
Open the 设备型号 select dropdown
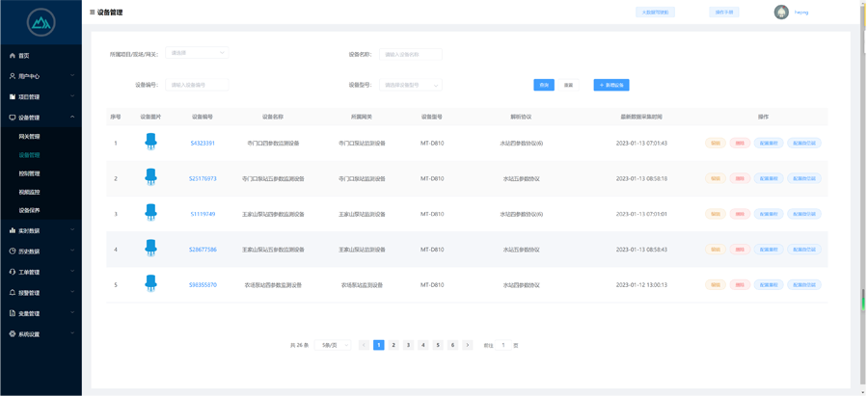[x=410, y=85]
